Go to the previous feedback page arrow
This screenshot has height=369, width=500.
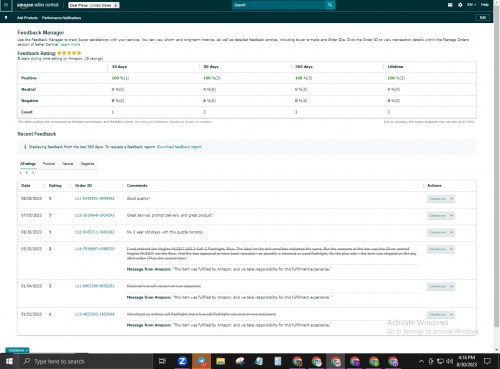click(x=21, y=173)
